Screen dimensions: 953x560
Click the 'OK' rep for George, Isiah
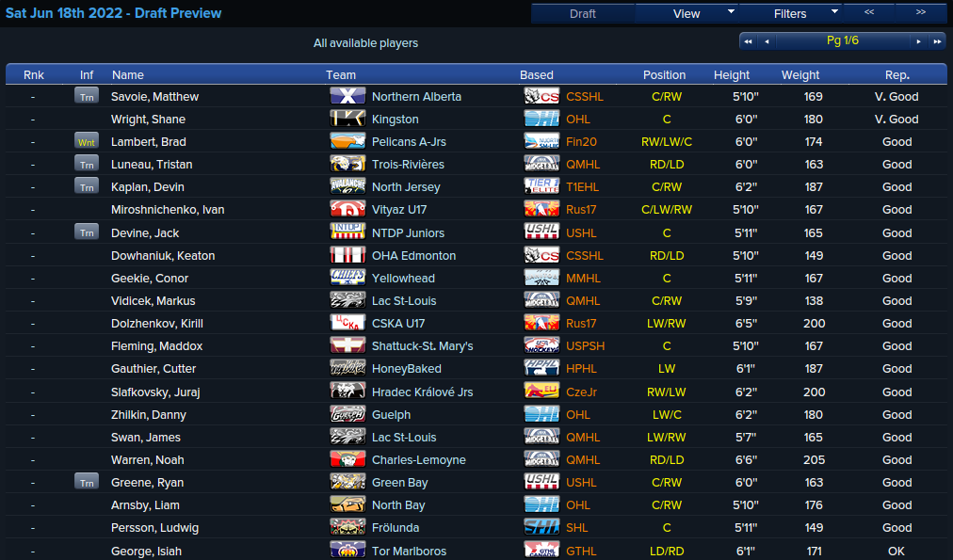coord(896,552)
